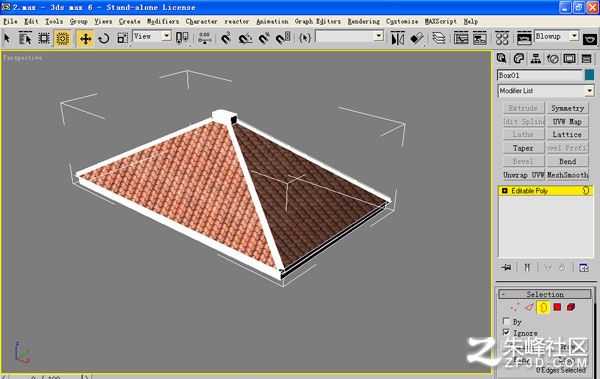The image size is (600, 379).
Task: Switch to the Create command panel
Action: point(501,59)
